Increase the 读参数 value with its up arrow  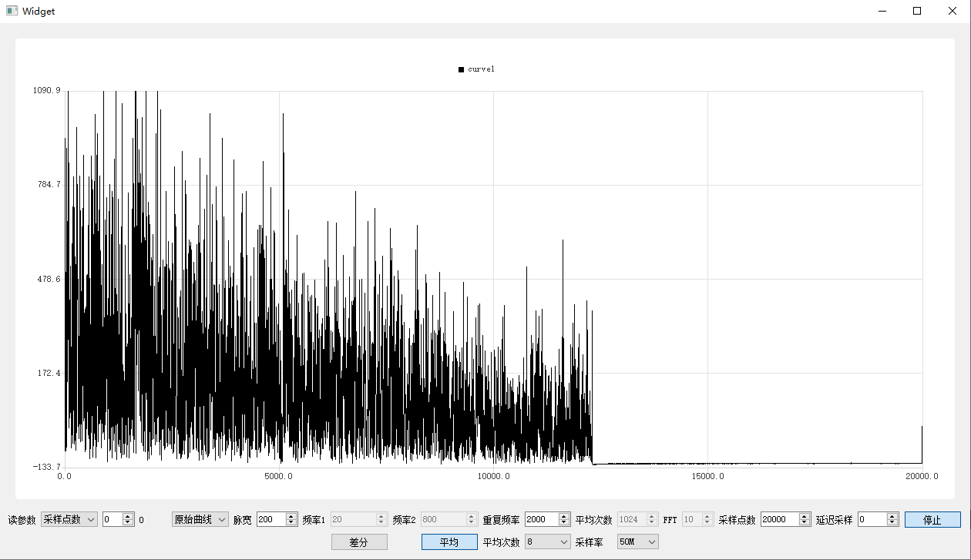click(x=129, y=516)
